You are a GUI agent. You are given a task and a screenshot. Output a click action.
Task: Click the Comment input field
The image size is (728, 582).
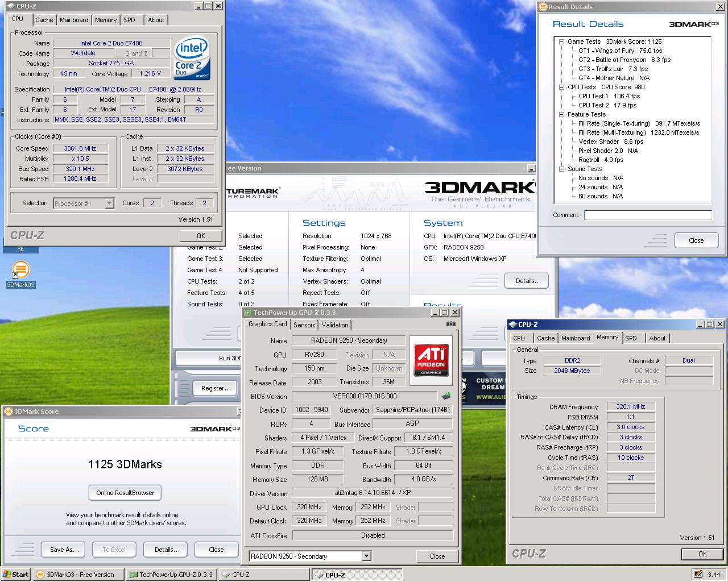(648, 215)
